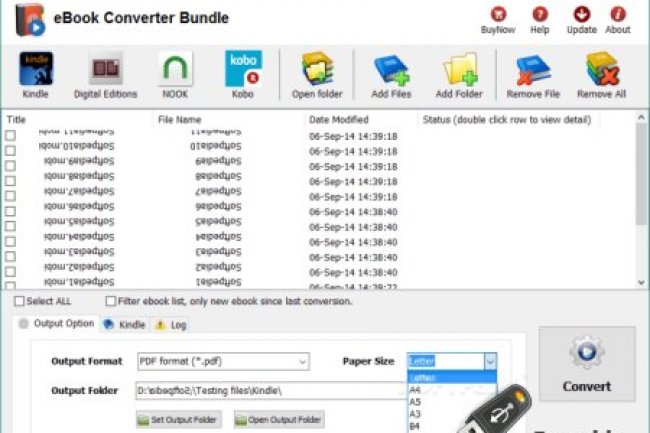Screen dimensions: 650x433
Task: Click Set Output Folder button
Action: pyautogui.click(x=179, y=420)
